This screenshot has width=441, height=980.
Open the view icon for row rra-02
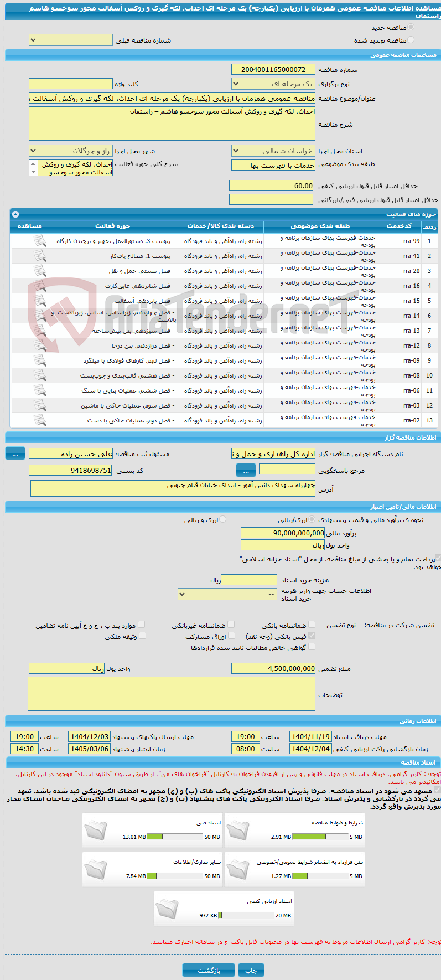click(39, 420)
